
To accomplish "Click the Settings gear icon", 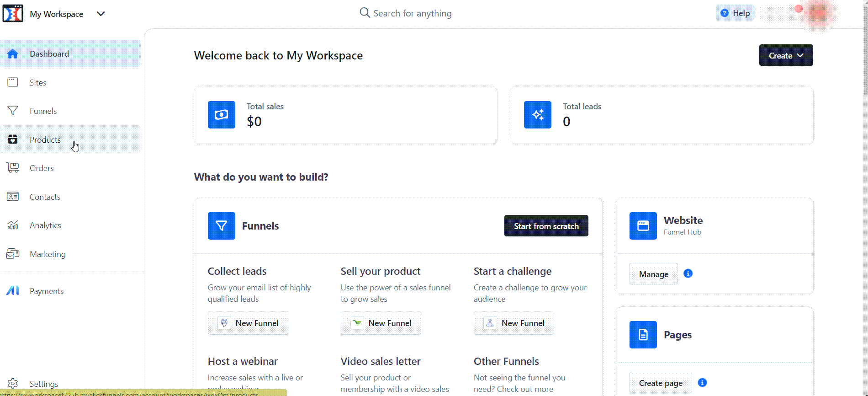I will (13, 383).
